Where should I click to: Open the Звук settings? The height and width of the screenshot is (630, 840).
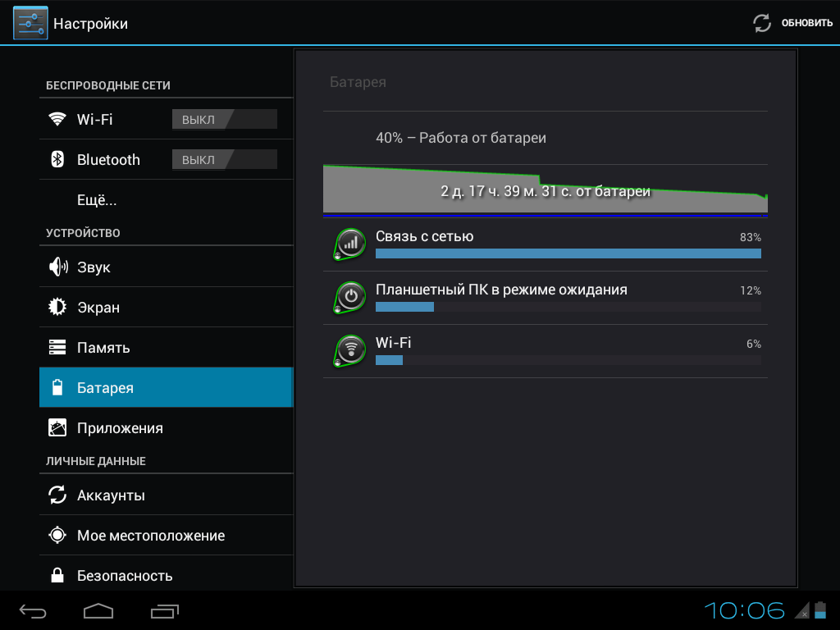click(x=166, y=267)
